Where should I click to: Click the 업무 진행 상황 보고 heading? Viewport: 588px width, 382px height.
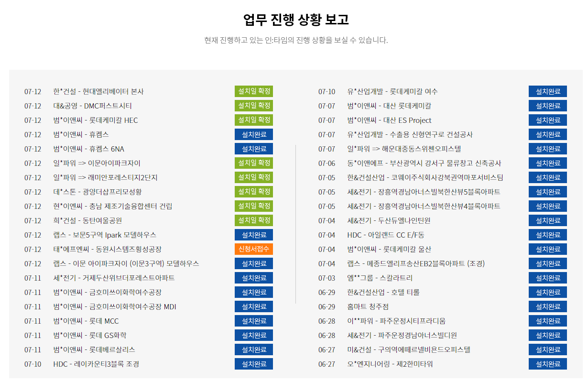point(296,20)
